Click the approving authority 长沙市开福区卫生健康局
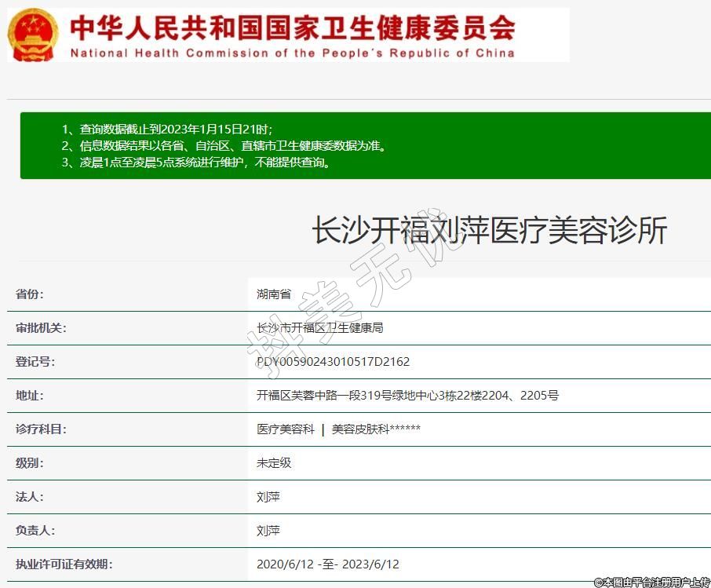The image size is (711, 588). [x=319, y=328]
